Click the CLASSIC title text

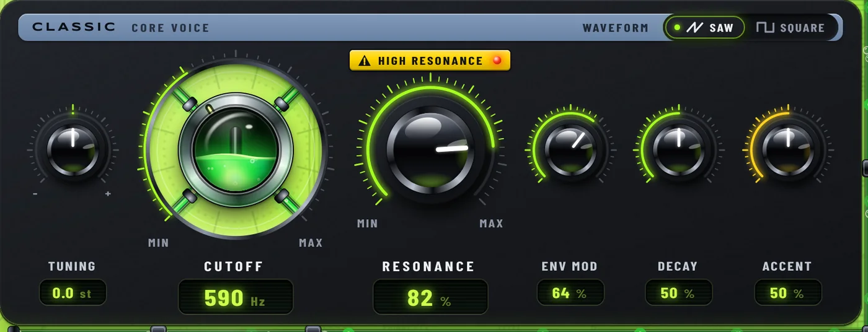pyautogui.click(x=74, y=27)
